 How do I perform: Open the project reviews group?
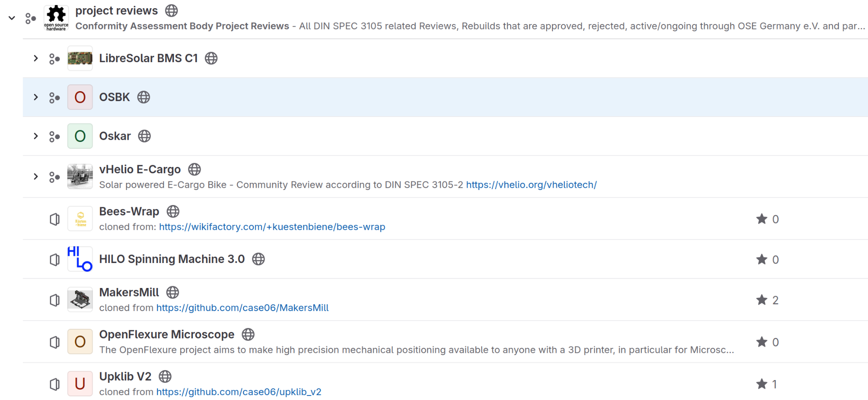coord(117,10)
